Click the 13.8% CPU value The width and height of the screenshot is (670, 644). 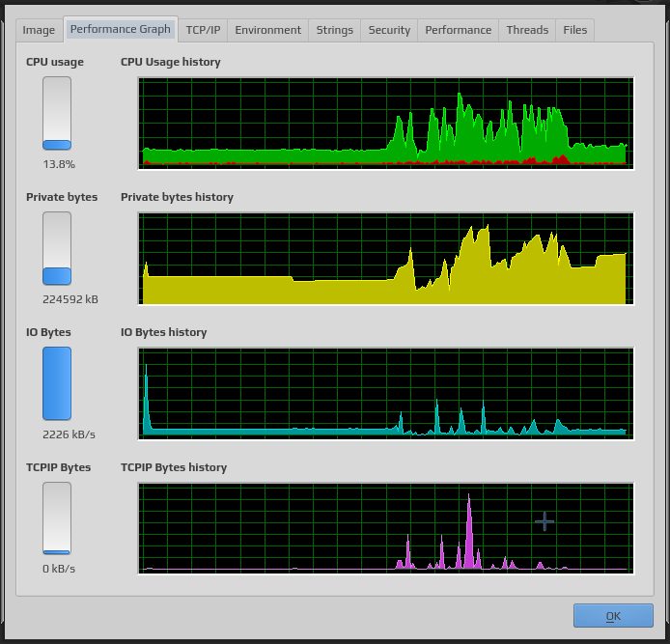click(59, 164)
